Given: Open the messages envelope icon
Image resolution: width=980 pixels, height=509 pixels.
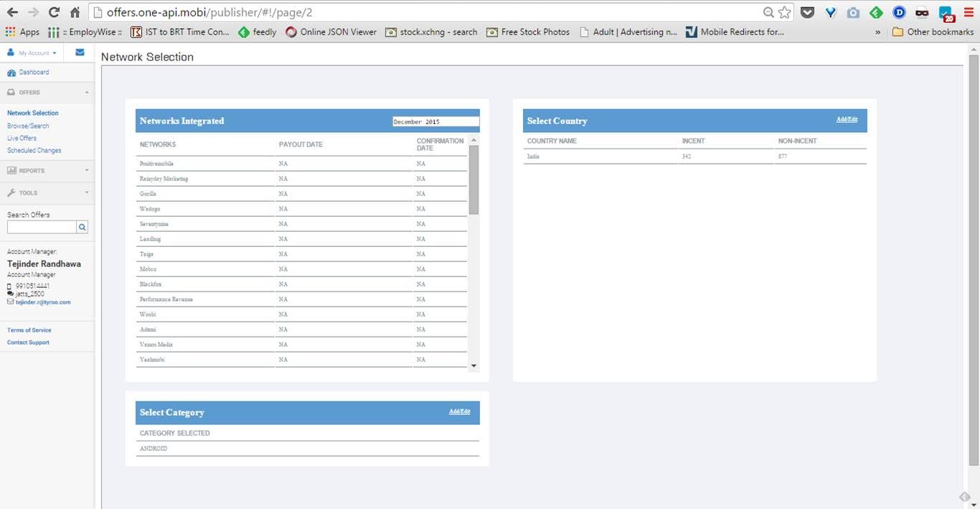Looking at the screenshot, I should tap(80, 52).
